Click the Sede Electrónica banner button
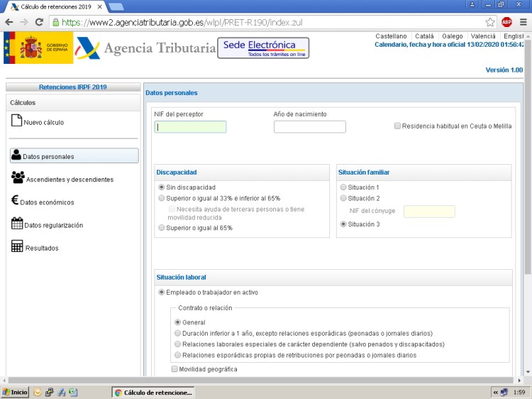 [x=262, y=48]
